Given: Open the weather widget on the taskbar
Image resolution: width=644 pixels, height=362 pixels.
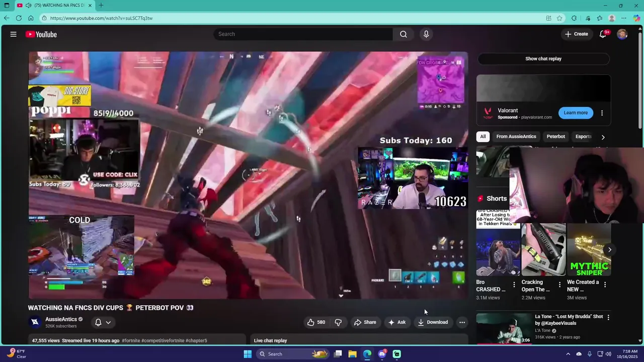Looking at the screenshot, I should [17, 354].
